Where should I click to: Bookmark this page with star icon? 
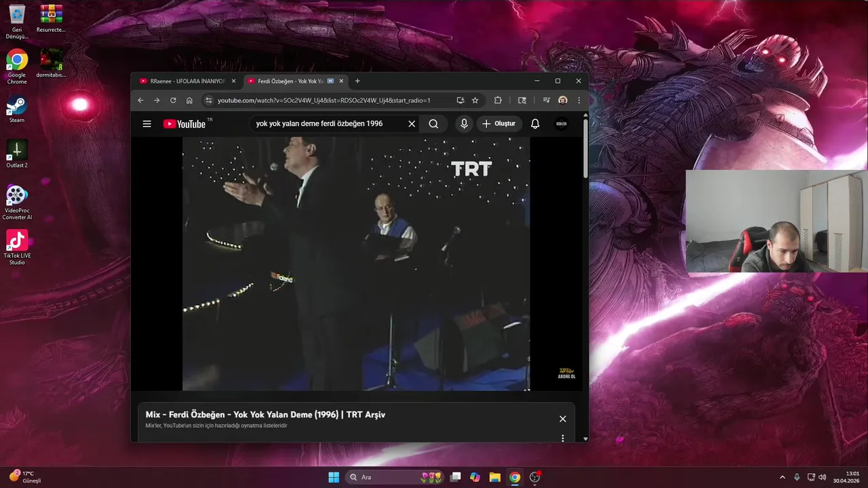click(475, 100)
